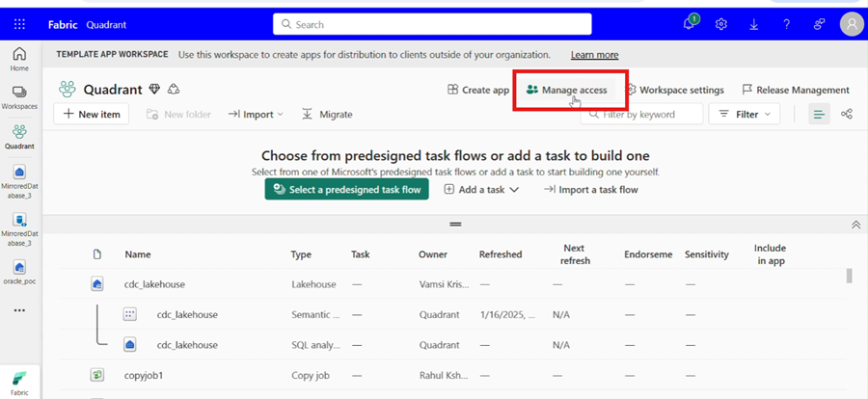
Task: Open the user profile avatar
Action: tap(851, 24)
